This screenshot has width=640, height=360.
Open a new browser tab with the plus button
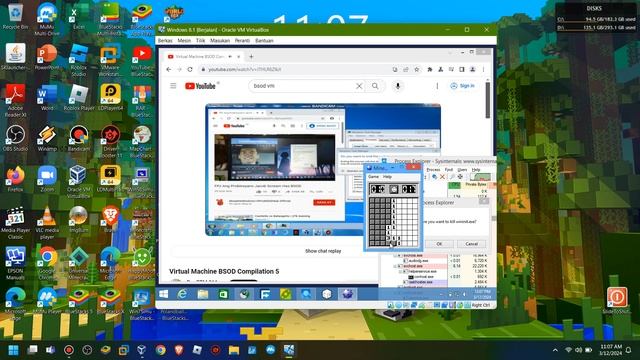[251, 56]
